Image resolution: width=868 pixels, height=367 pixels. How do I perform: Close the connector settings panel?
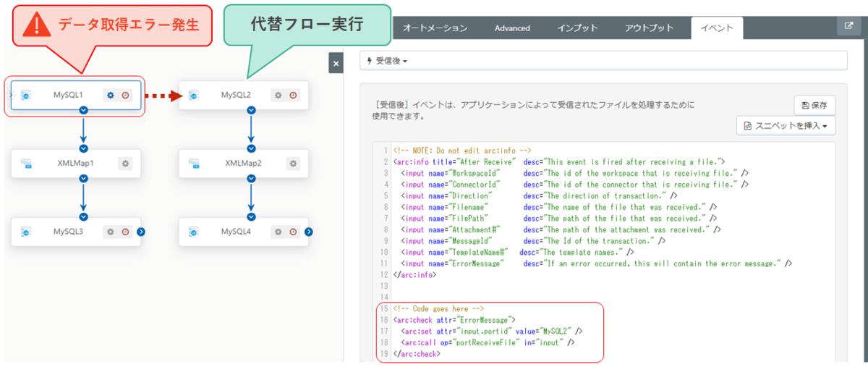click(x=336, y=64)
